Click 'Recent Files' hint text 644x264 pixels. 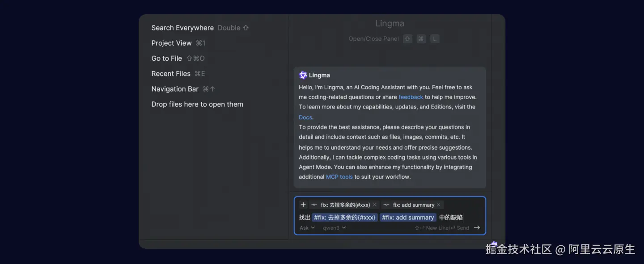(171, 74)
